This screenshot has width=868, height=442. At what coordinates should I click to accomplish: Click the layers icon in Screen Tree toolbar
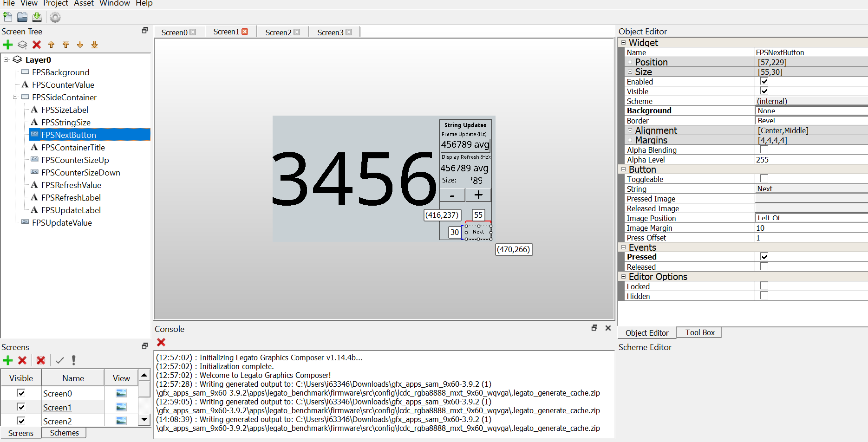22,45
